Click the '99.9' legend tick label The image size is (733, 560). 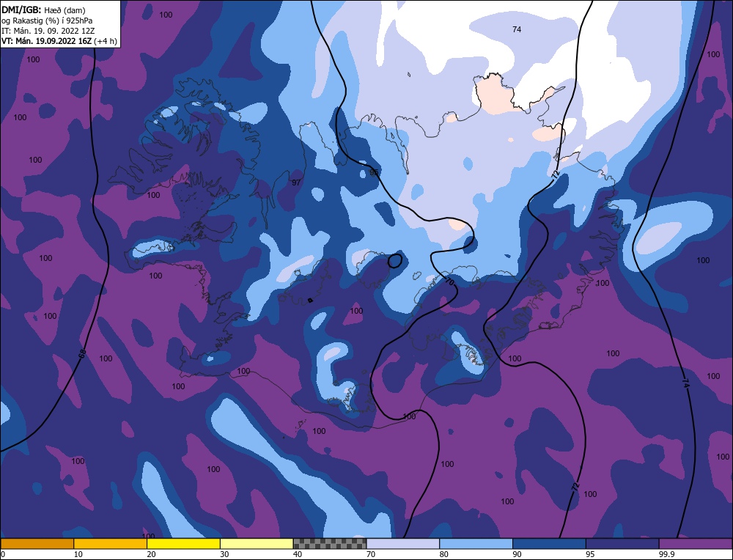click(667, 554)
